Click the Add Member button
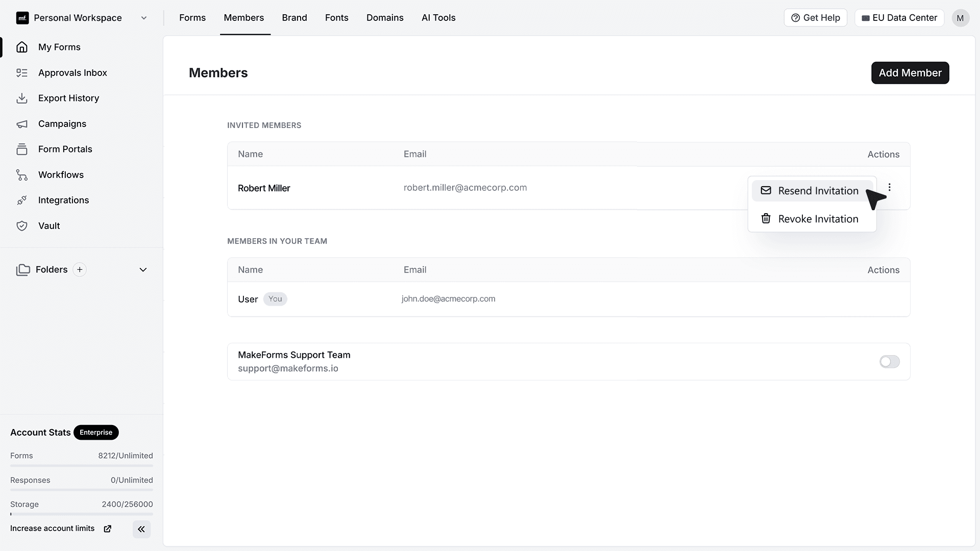980x551 pixels. (910, 73)
